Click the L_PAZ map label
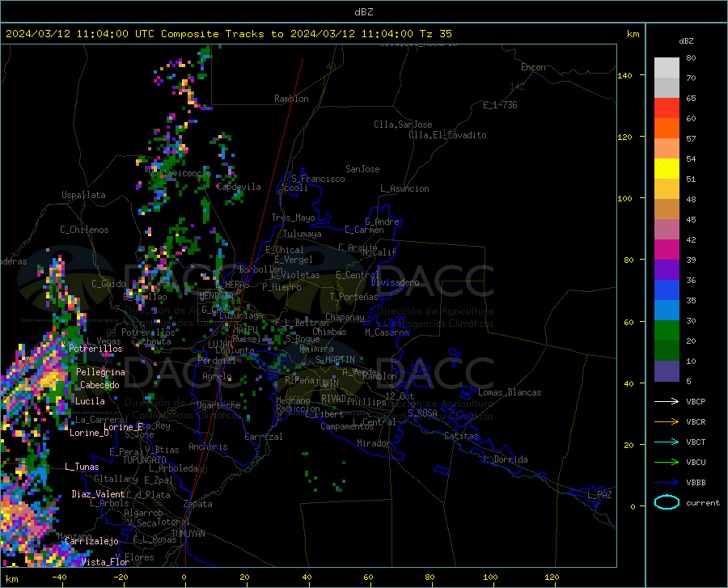Viewport: 728px width, 588px height. pyautogui.click(x=599, y=495)
